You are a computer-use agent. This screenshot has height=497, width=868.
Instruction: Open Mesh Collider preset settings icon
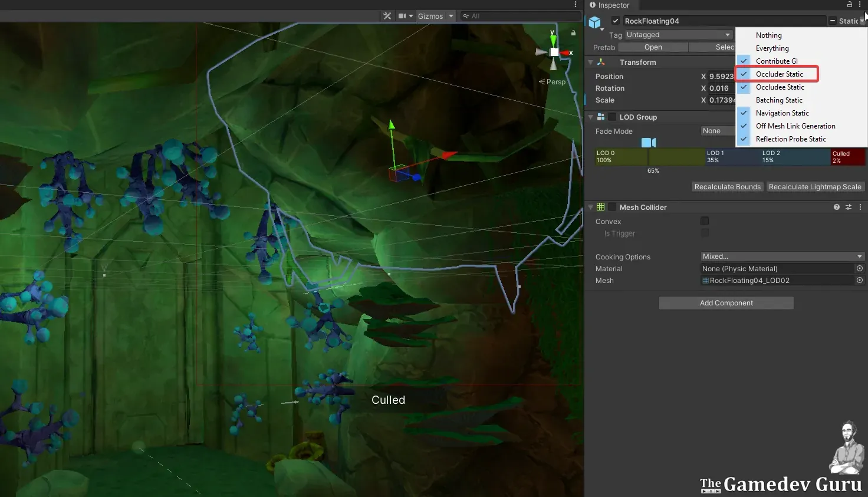click(849, 207)
